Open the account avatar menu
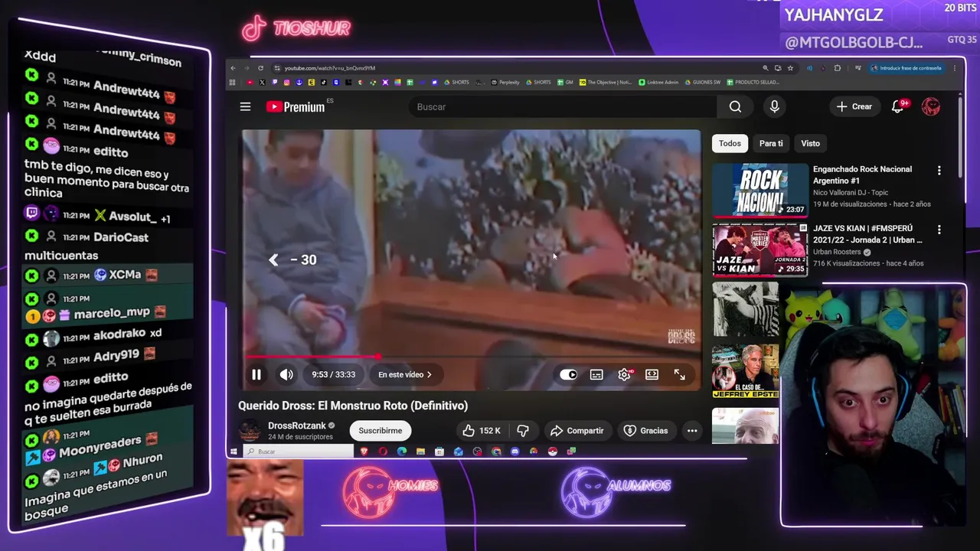This screenshot has height=551, width=980. tap(931, 106)
